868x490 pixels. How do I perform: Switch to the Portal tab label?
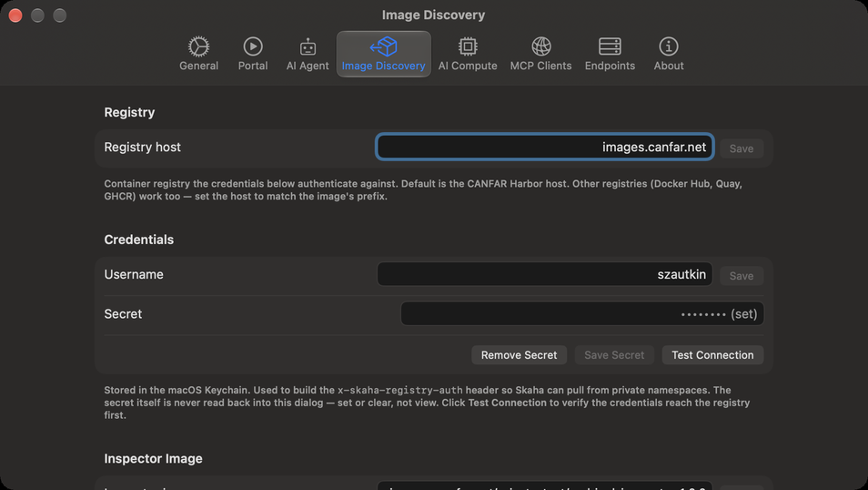(x=253, y=66)
